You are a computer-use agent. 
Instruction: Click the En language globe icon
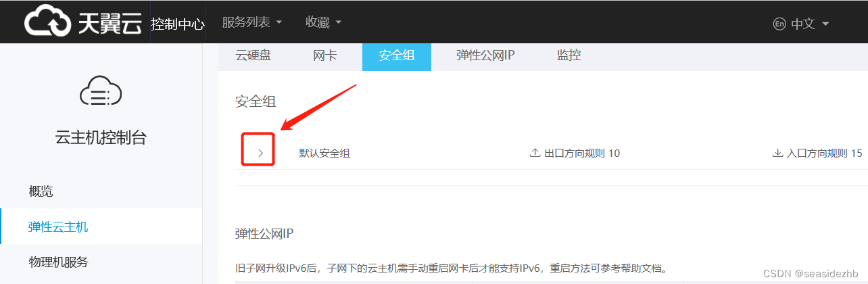tap(779, 24)
